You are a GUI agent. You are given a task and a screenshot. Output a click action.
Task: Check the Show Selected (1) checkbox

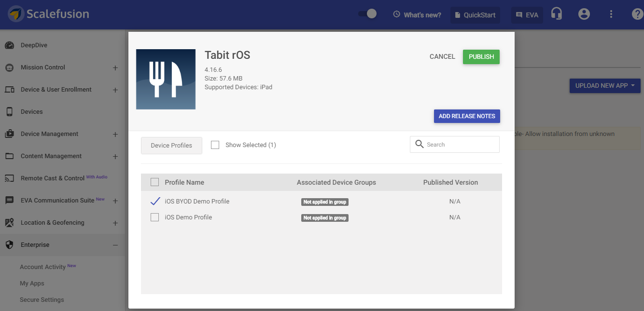(215, 145)
